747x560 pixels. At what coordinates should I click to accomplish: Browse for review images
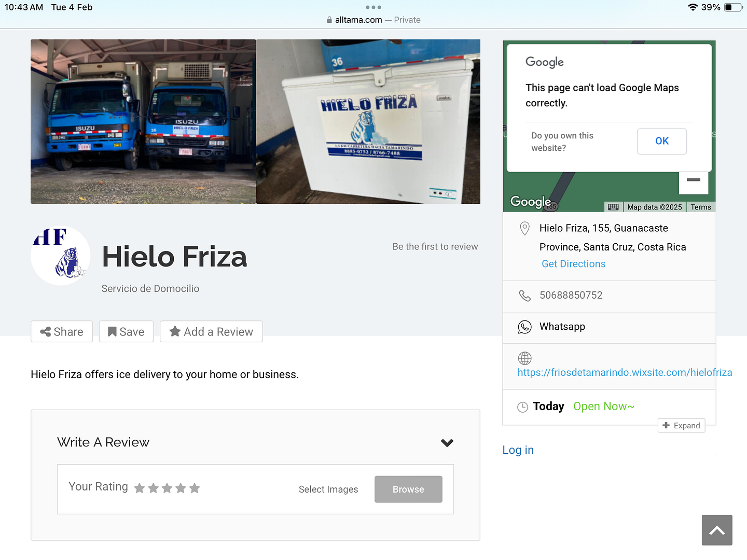408,489
